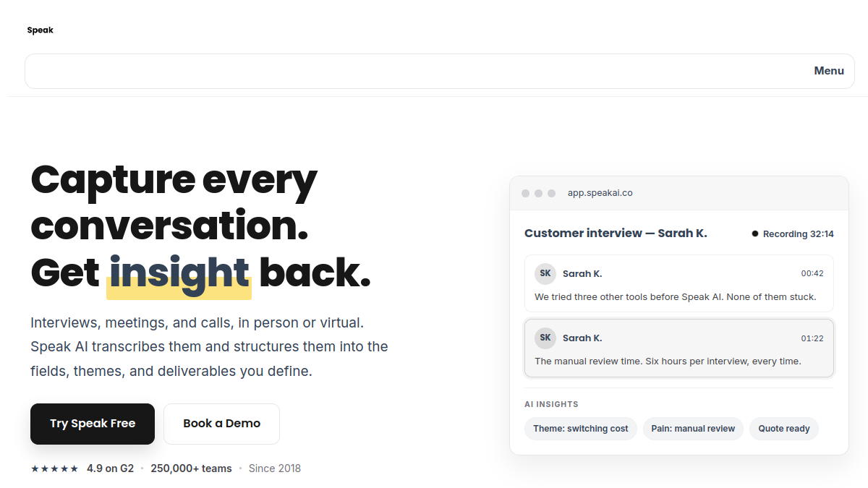This screenshot has height=488, width=868.
Task: Click the SK avatar in the 01:22 message
Action: 545,338
